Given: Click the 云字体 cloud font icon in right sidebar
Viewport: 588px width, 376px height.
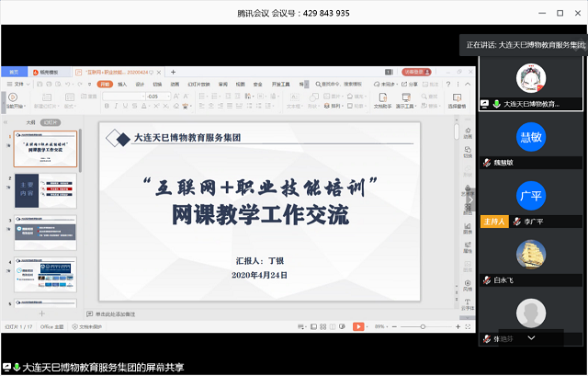Looking at the screenshot, I should [x=468, y=304].
